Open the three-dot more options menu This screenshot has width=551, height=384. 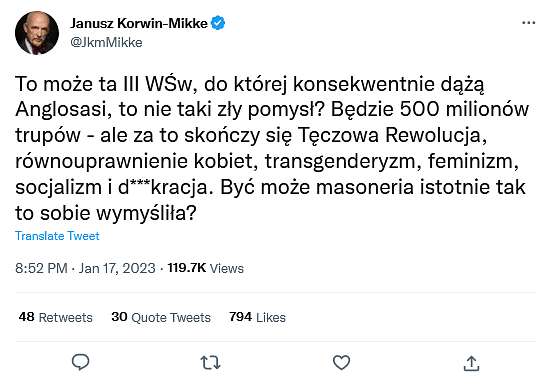click(x=529, y=23)
